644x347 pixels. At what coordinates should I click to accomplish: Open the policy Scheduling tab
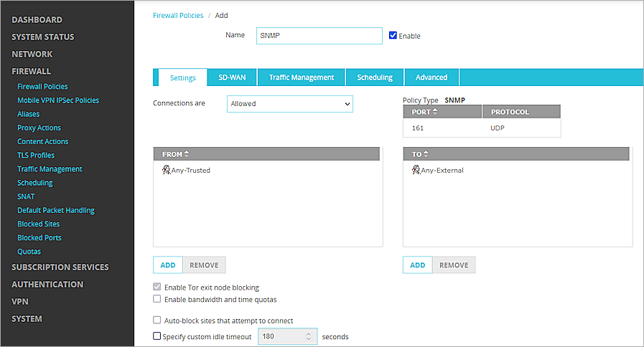tap(375, 77)
